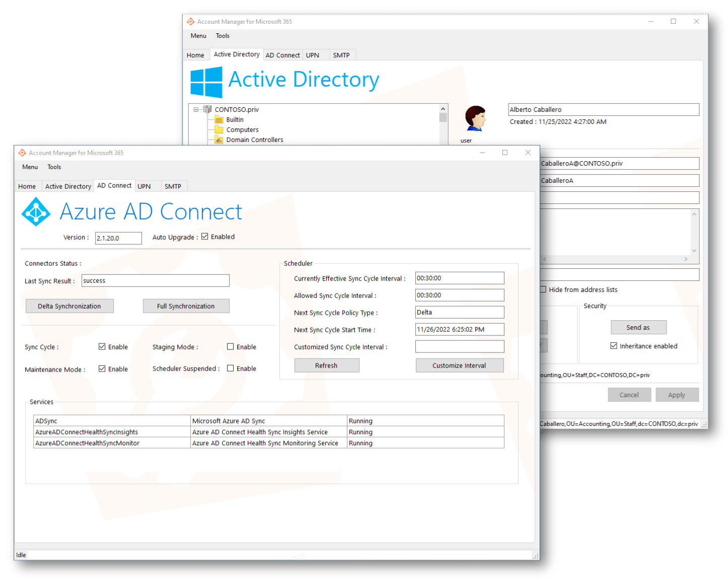Start a Full Synchronization
728x580 pixels.
(x=186, y=306)
